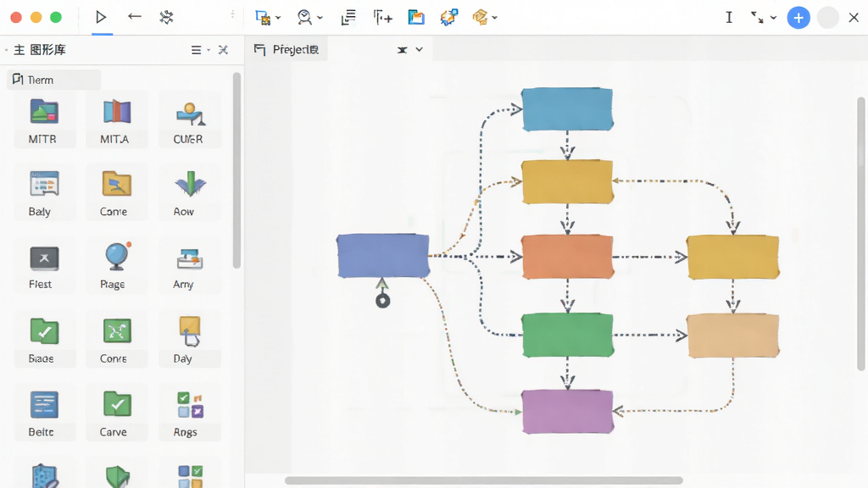Screen dimensions: 868x488
Task: Choose the Conre green shape
Action: coord(116,340)
